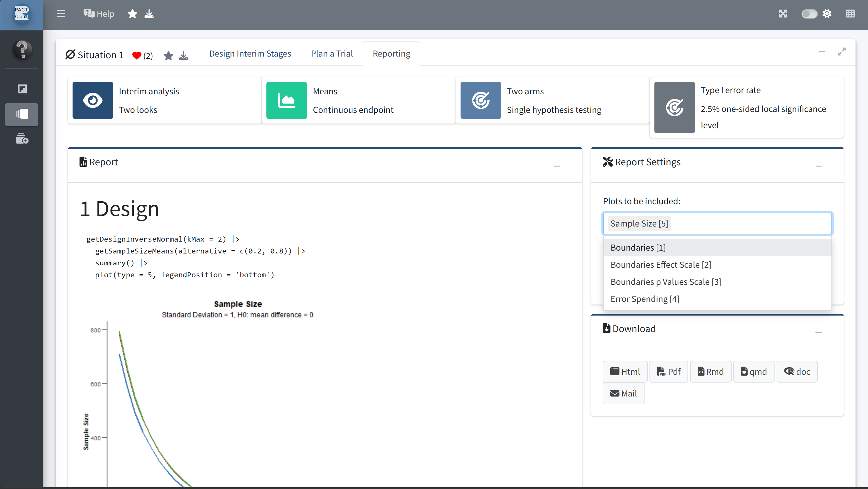Click the red heart likes icon
This screenshot has width=868, height=489.
pyautogui.click(x=136, y=56)
